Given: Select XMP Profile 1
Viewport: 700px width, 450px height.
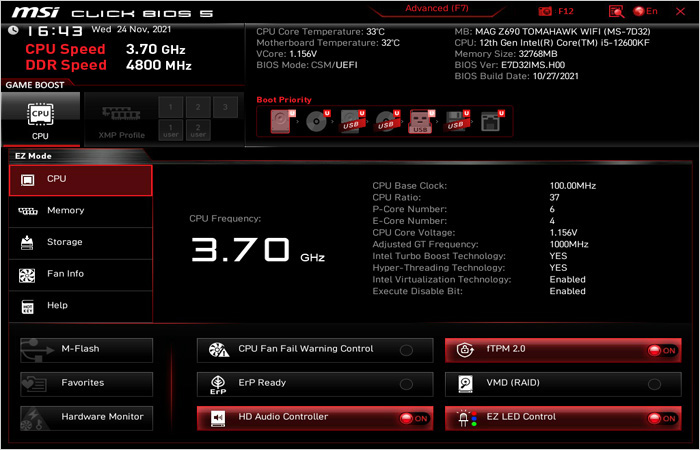Looking at the screenshot, I should 171,107.
